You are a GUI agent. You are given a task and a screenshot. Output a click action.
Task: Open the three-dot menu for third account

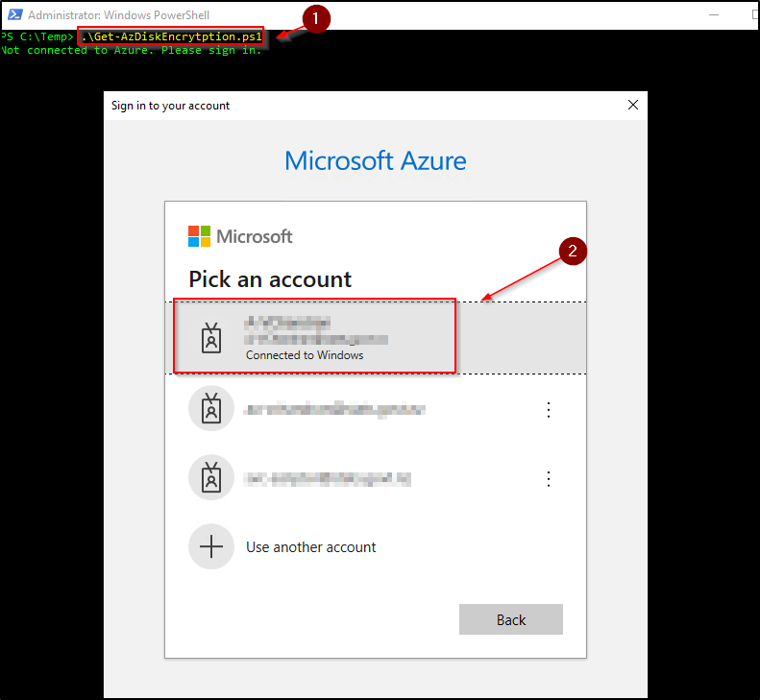tap(549, 478)
